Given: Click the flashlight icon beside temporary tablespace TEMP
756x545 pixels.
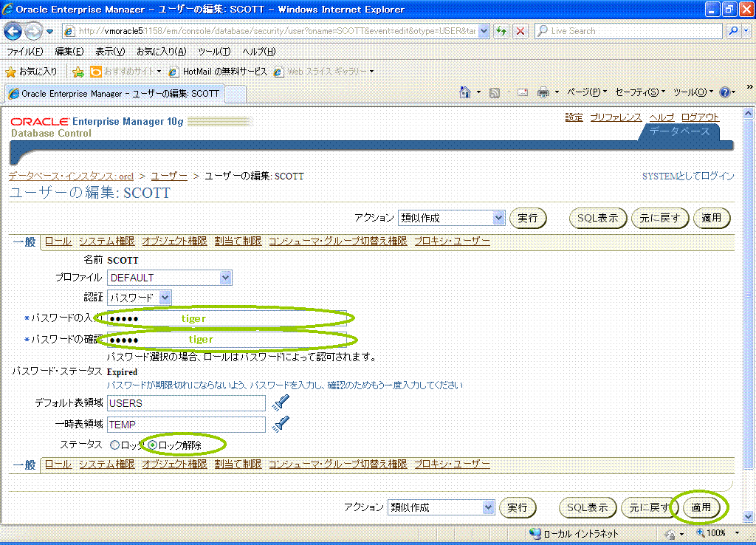Looking at the screenshot, I should 281,424.
